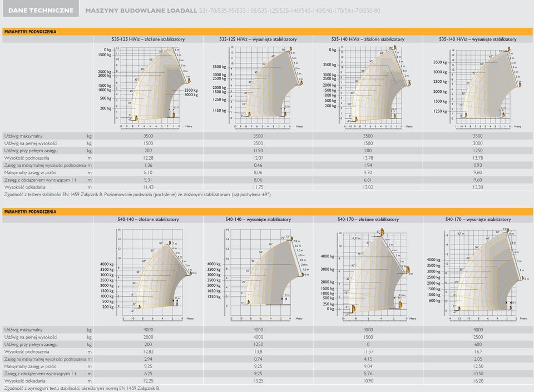The image size is (534, 392).
Task: Click placing height value 16,20
Action: coord(478,381)
